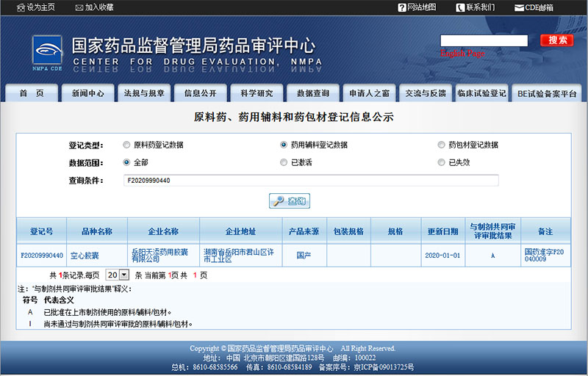Click the red 搜索 button

(557, 40)
